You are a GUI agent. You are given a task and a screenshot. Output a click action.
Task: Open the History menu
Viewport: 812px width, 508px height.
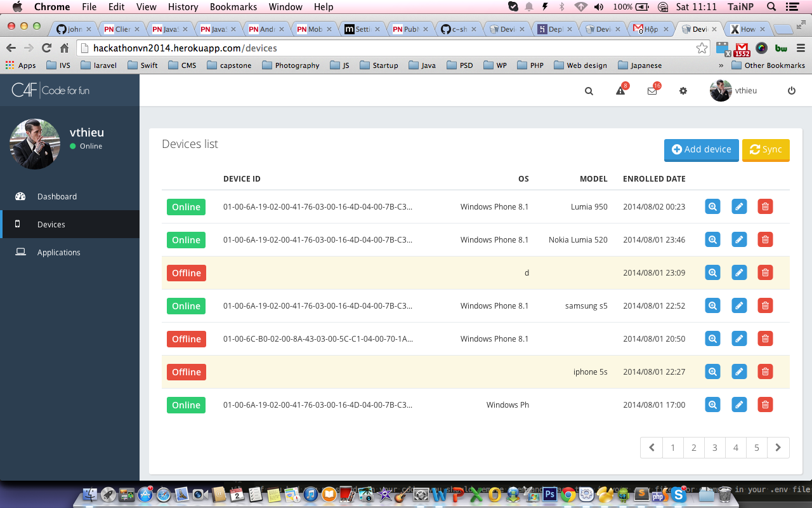[x=183, y=7]
